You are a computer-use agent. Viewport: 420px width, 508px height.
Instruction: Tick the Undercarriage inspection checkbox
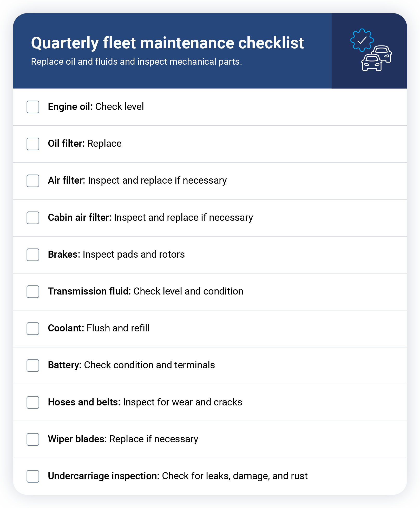[x=33, y=476]
